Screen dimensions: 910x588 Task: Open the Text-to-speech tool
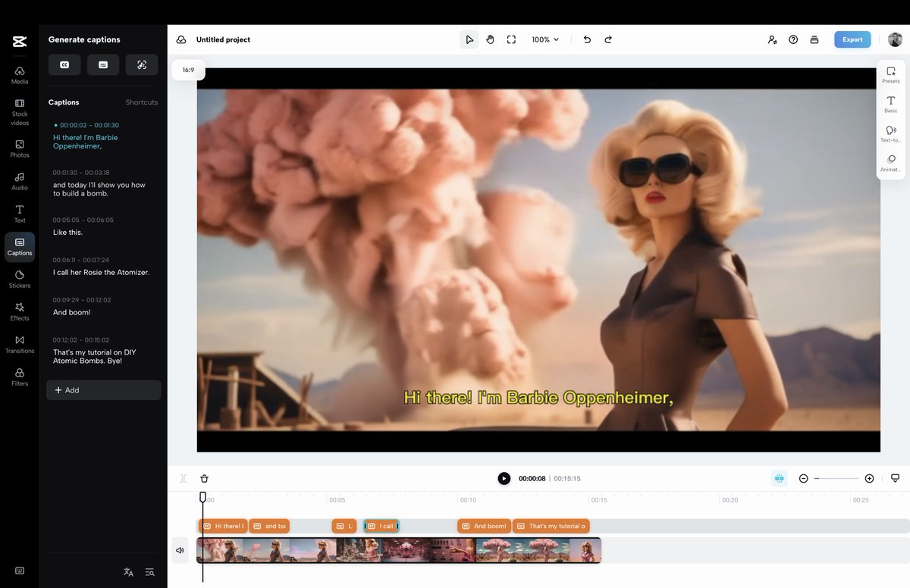(x=891, y=134)
